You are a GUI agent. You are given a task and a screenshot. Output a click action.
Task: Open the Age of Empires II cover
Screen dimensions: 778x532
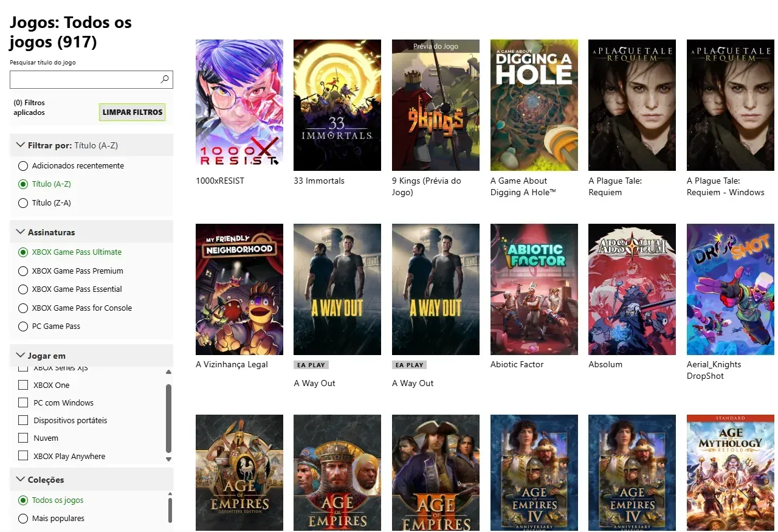(337, 473)
